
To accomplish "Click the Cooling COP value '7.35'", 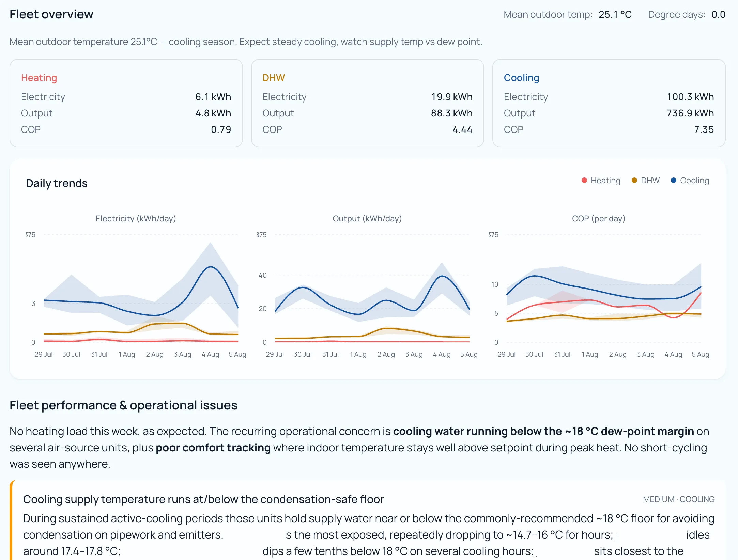I will (704, 129).
